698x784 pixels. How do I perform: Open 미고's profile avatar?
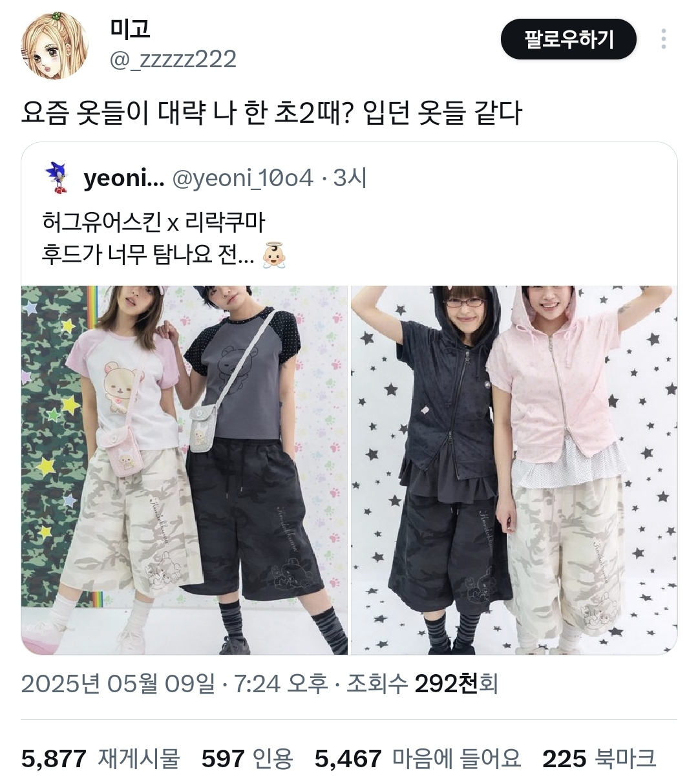point(55,43)
